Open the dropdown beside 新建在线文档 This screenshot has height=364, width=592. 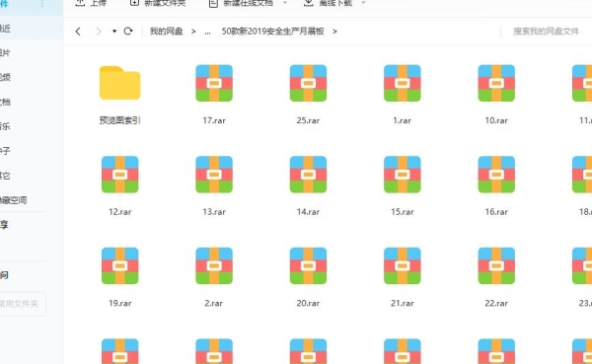(285, 3)
